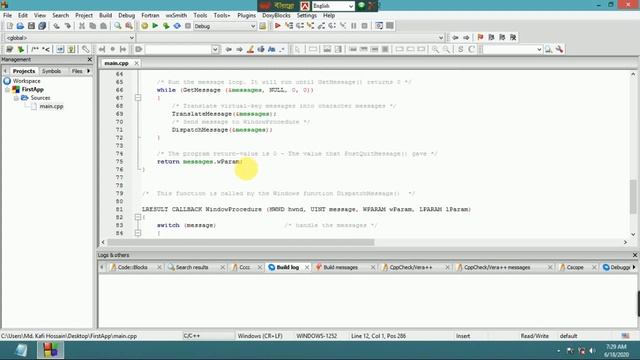Click the Open file folder icon
The width and height of the screenshot is (640, 360).
(x=20, y=26)
